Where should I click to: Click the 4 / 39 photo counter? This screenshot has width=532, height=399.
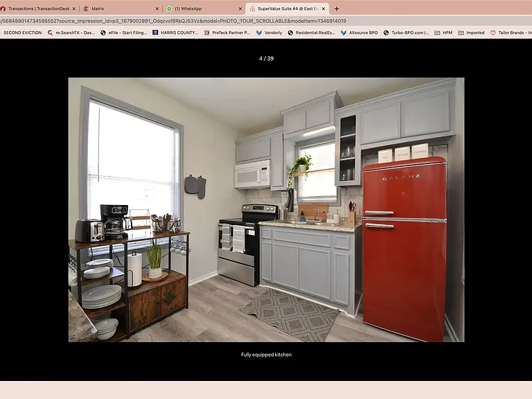pyautogui.click(x=266, y=59)
